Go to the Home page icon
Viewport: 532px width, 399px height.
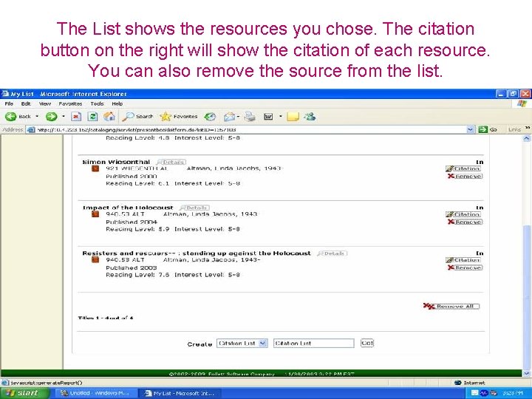pyautogui.click(x=109, y=117)
